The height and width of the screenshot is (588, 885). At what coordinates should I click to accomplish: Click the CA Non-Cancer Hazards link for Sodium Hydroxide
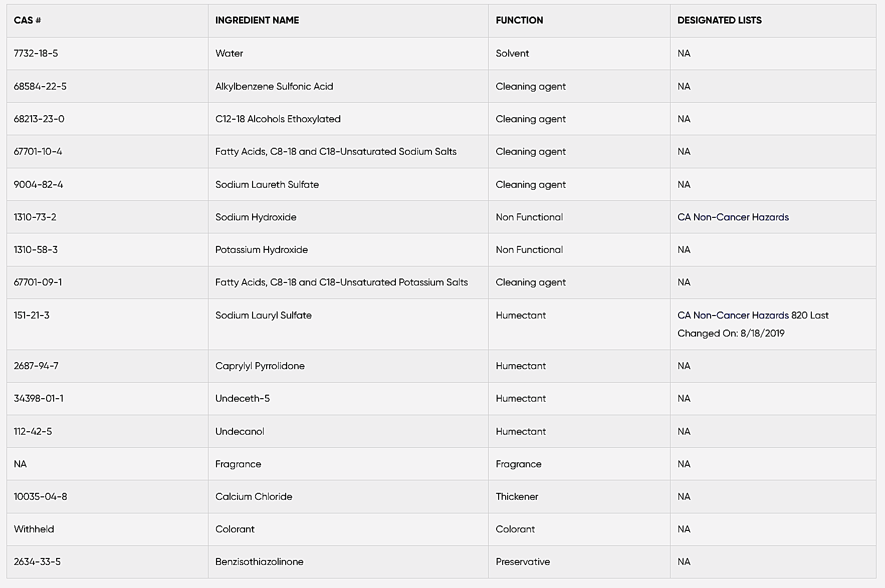(x=733, y=217)
